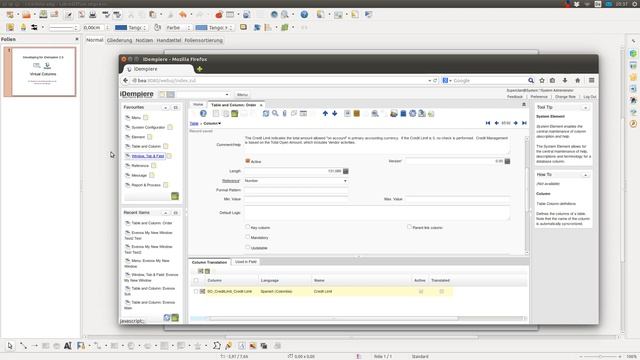Viewport: 640px width, 360px height.
Task: Open the Preference link
Action: tap(539, 97)
